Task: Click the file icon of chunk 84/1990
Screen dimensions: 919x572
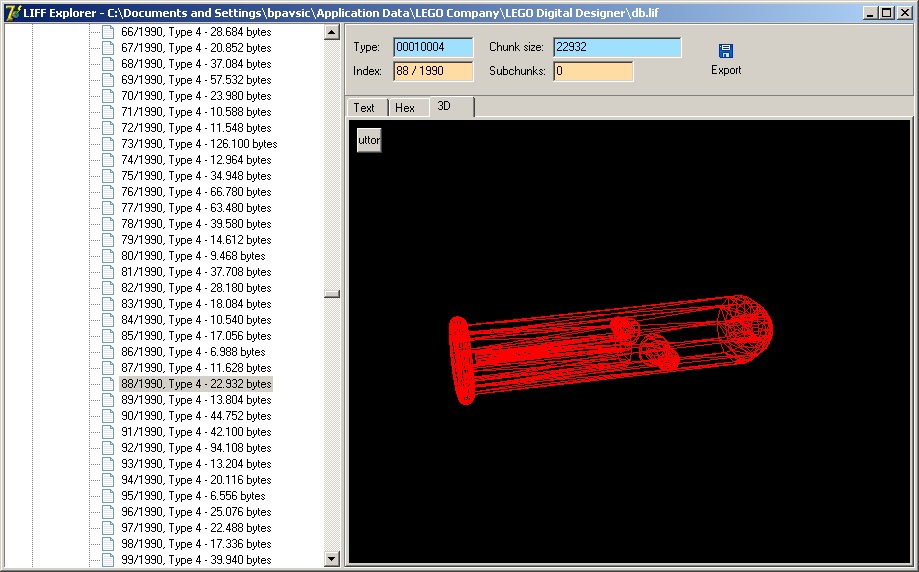Action: 108,319
